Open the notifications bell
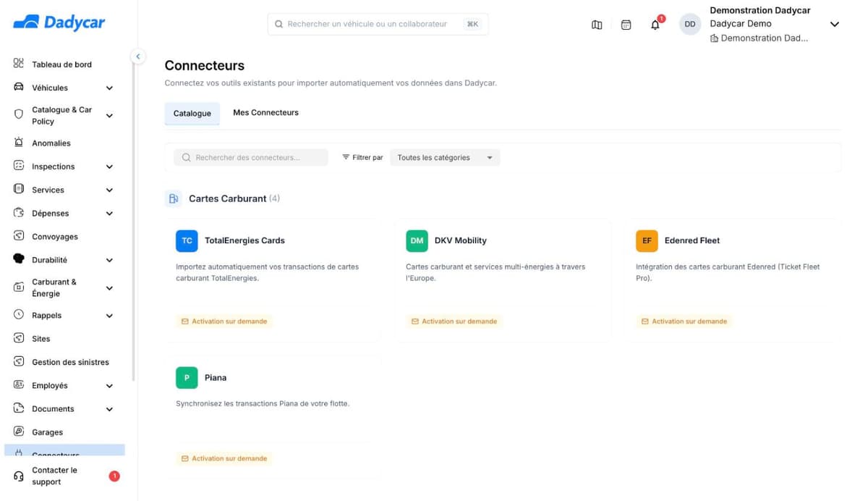The height and width of the screenshot is (501, 868). click(655, 25)
